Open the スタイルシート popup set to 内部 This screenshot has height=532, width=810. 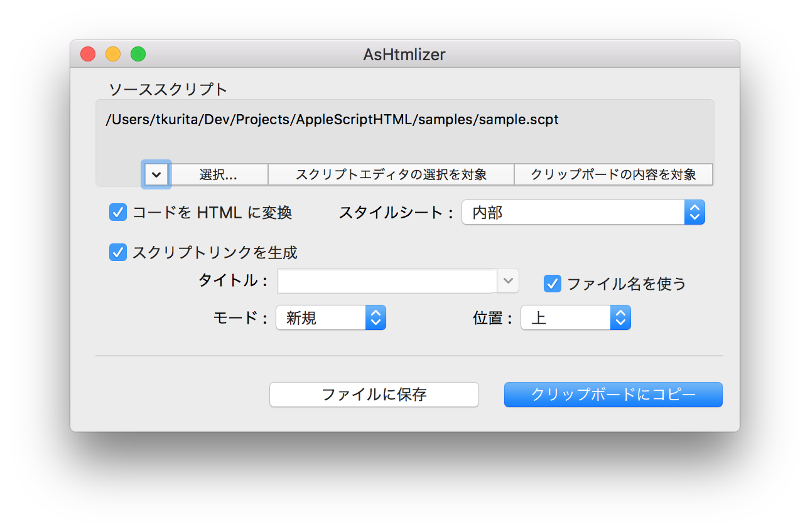pos(583,213)
